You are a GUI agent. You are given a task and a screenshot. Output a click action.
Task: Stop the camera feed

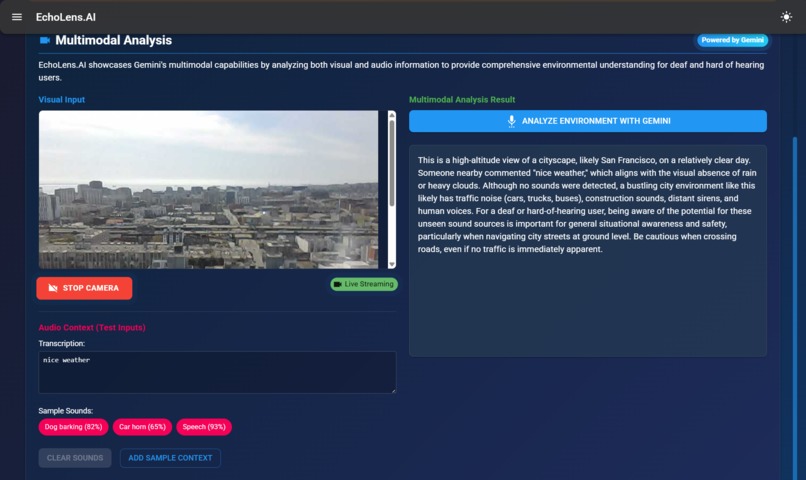(84, 288)
